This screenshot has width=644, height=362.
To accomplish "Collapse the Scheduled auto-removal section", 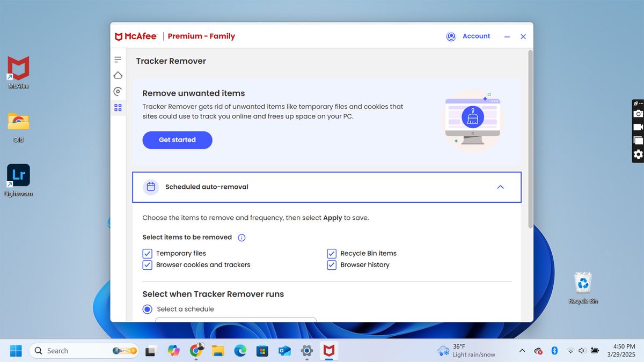I will point(500,187).
